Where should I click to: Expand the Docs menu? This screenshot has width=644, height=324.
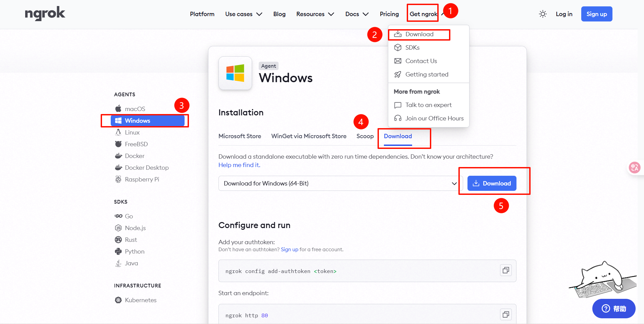pos(357,14)
